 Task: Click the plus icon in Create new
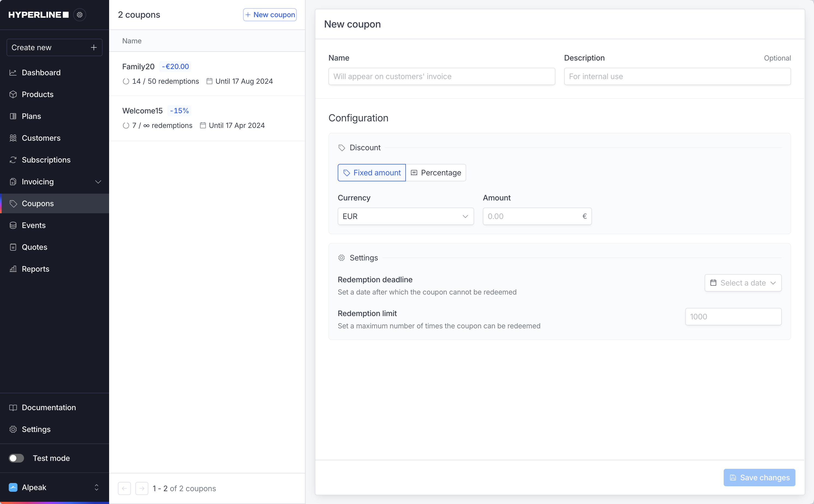(x=94, y=47)
